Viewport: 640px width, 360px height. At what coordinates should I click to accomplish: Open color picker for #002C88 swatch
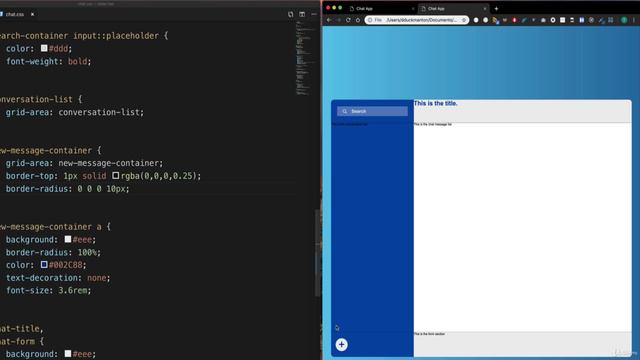point(44,264)
